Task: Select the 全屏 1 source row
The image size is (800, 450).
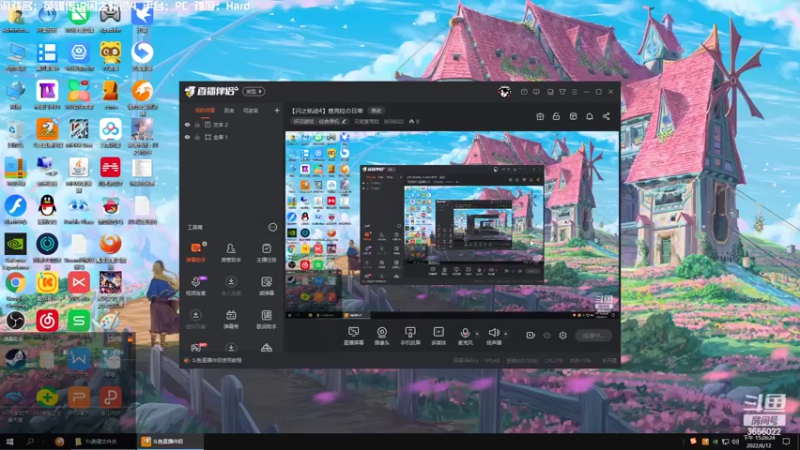Action: coord(232,137)
